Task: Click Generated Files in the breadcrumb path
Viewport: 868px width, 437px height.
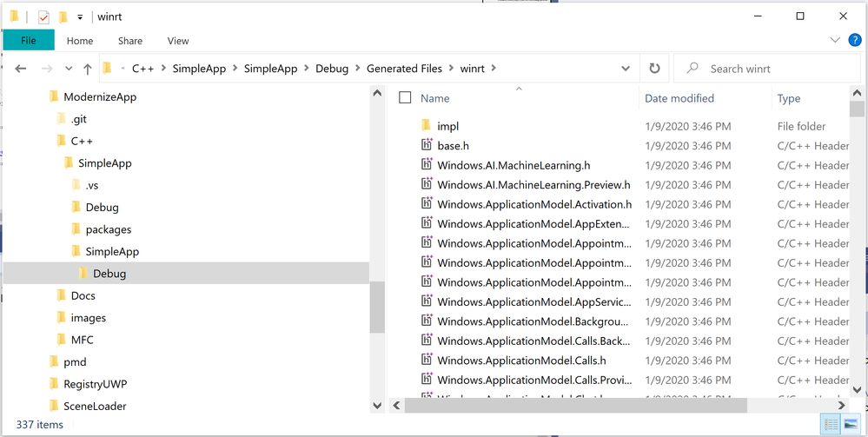Action: [x=404, y=69]
